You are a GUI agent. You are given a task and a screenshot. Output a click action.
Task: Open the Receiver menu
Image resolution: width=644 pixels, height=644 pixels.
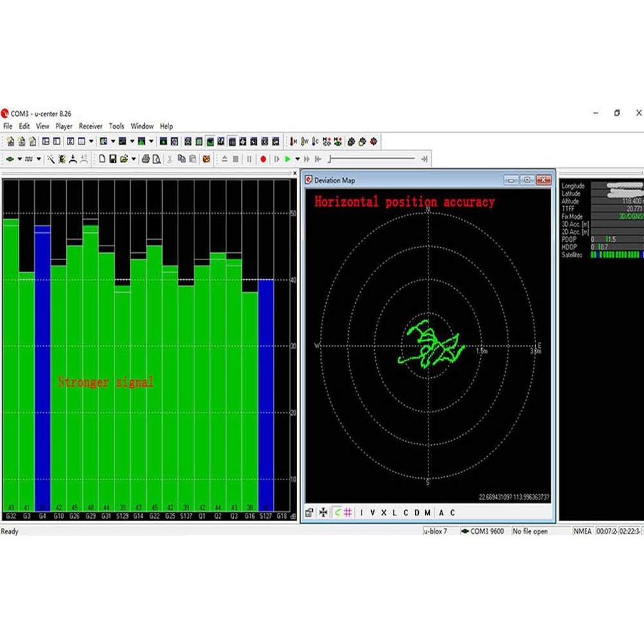tap(90, 126)
